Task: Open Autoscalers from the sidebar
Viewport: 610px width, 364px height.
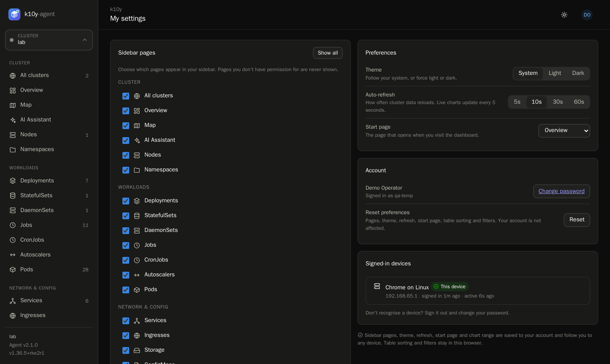Action: tap(49, 255)
